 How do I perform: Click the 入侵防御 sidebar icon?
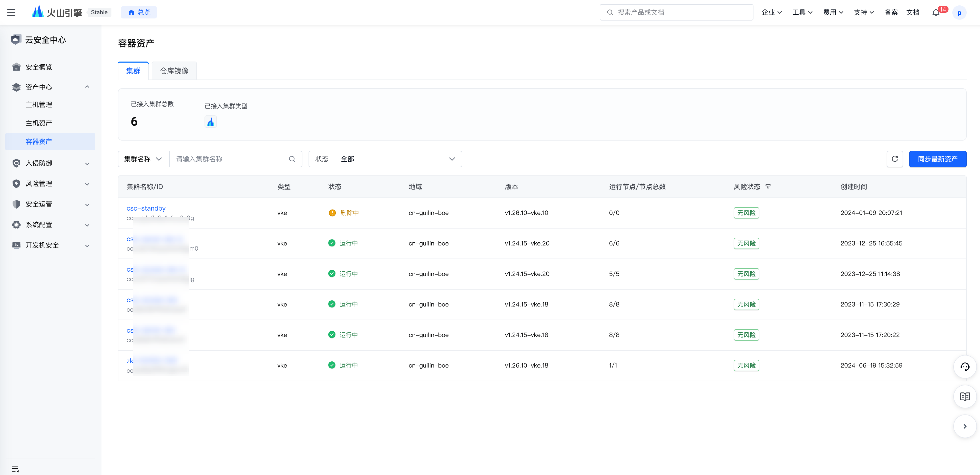(16, 163)
